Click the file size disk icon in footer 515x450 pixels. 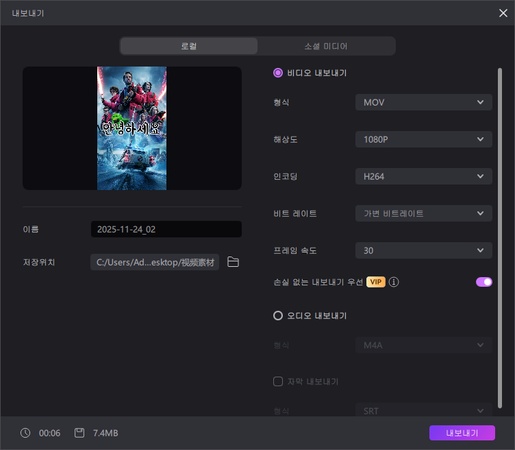click(x=79, y=433)
